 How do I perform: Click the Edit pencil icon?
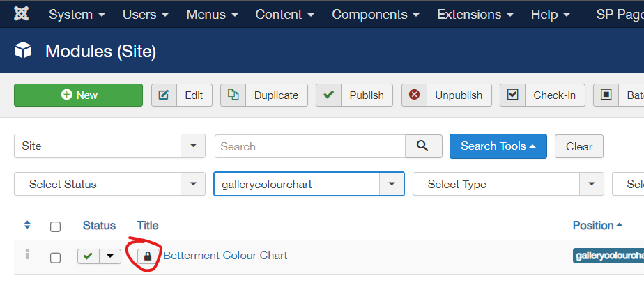[x=164, y=95]
